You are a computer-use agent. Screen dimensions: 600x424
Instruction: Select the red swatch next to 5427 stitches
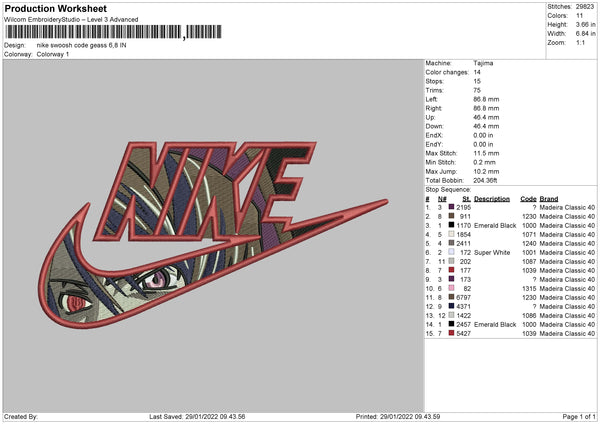click(x=452, y=333)
